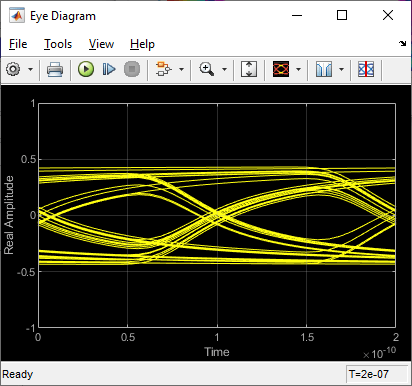This screenshot has height=386, width=412.
Task: Expand the dropdown beside highlight block icon
Action: point(181,69)
